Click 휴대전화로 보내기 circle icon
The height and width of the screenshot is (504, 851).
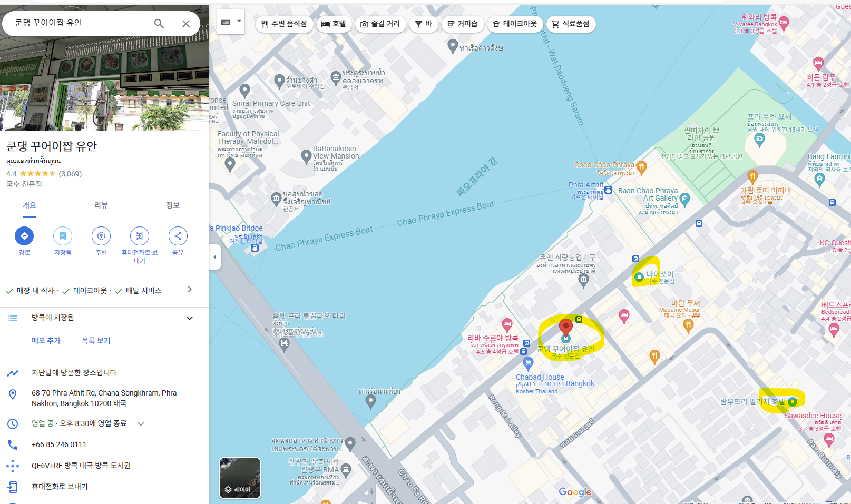(x=140, y=236)
